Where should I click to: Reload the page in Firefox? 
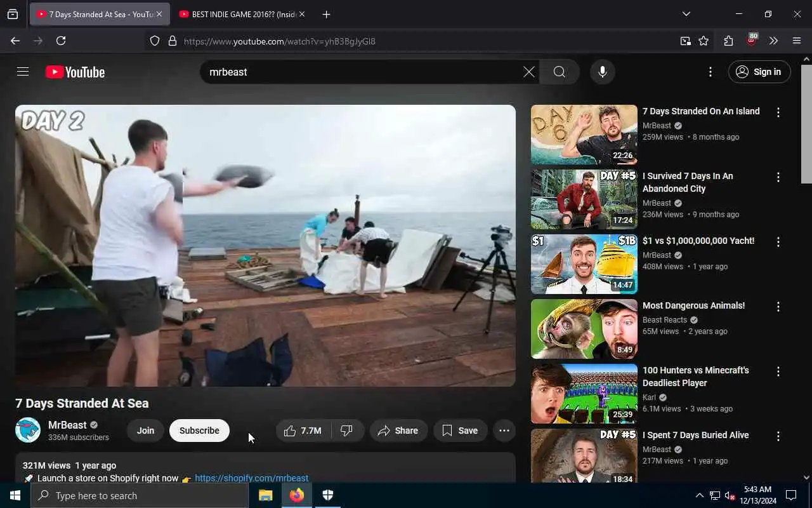click(x=61, y=41)
